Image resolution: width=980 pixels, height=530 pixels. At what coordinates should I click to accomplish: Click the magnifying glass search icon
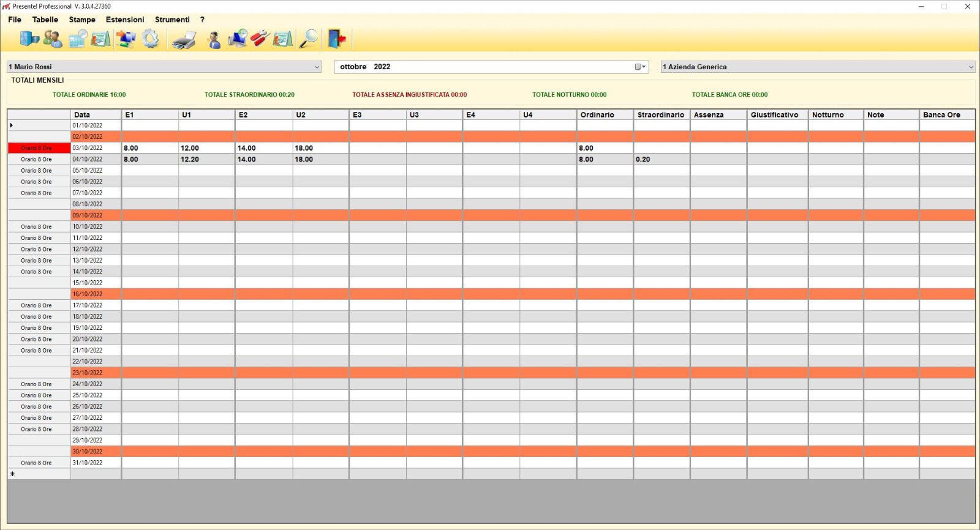[309, 39]
